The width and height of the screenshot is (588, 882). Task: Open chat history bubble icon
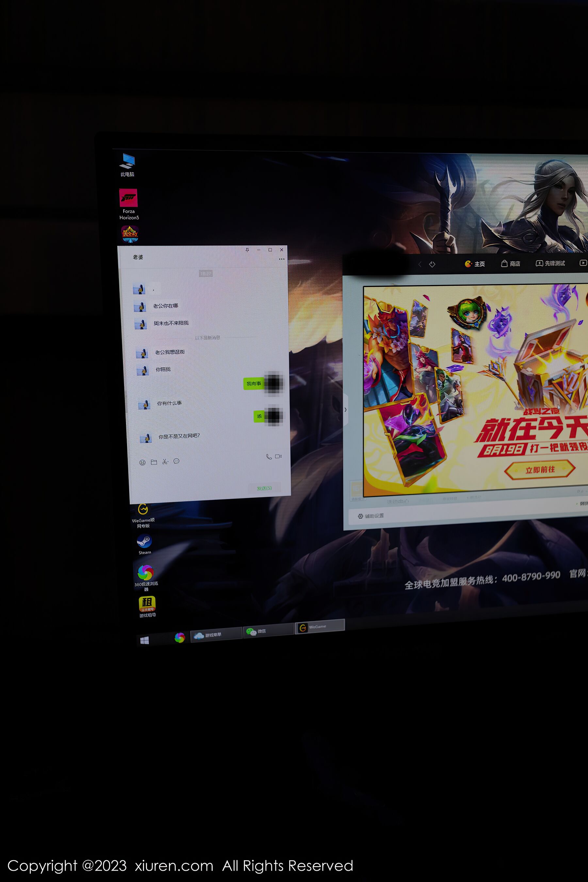pos(177,461)
